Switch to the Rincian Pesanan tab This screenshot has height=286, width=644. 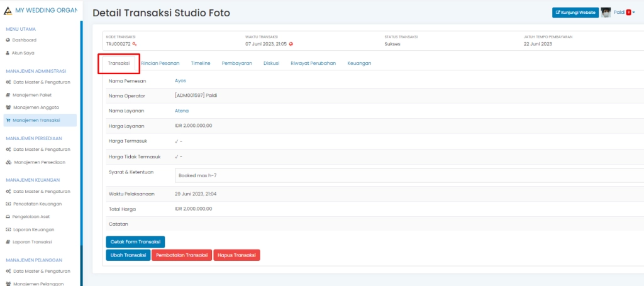point(160,63)
